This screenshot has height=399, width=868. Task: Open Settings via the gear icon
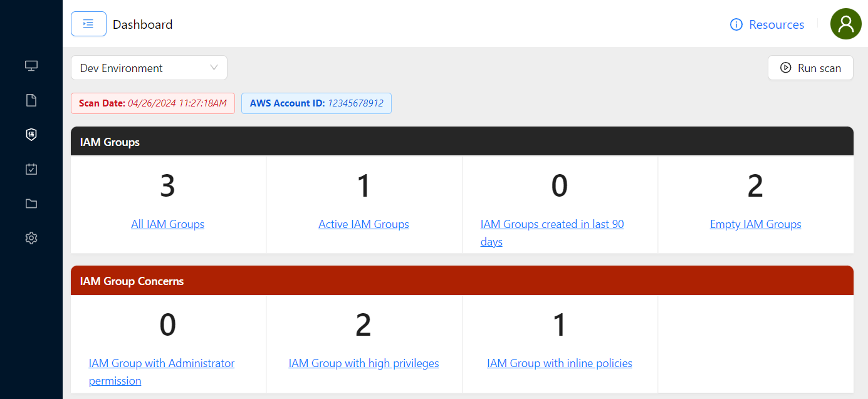click(31, 237)
